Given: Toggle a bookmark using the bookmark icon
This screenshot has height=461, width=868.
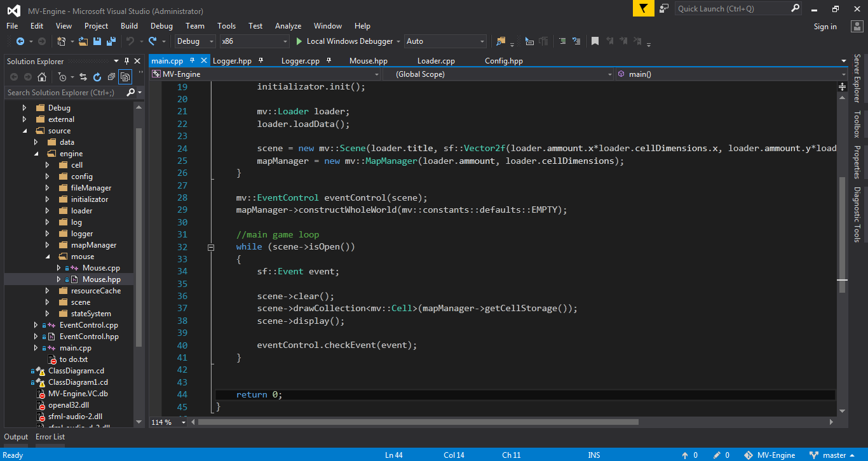Looking at the screenshot, I should pos(595,41).
